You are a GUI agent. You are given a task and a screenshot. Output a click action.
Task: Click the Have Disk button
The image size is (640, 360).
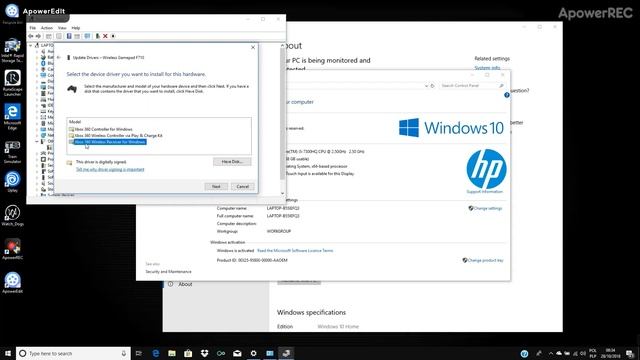coord(232,162)
